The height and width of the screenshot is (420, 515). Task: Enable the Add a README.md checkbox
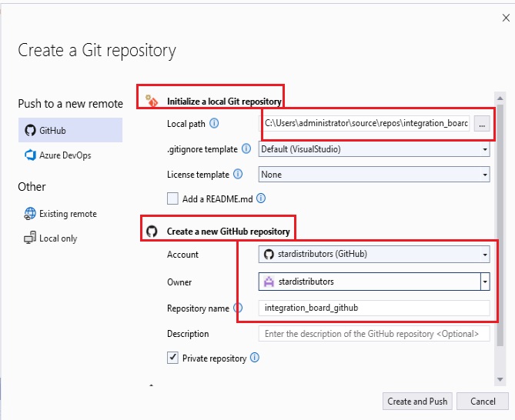172,198
